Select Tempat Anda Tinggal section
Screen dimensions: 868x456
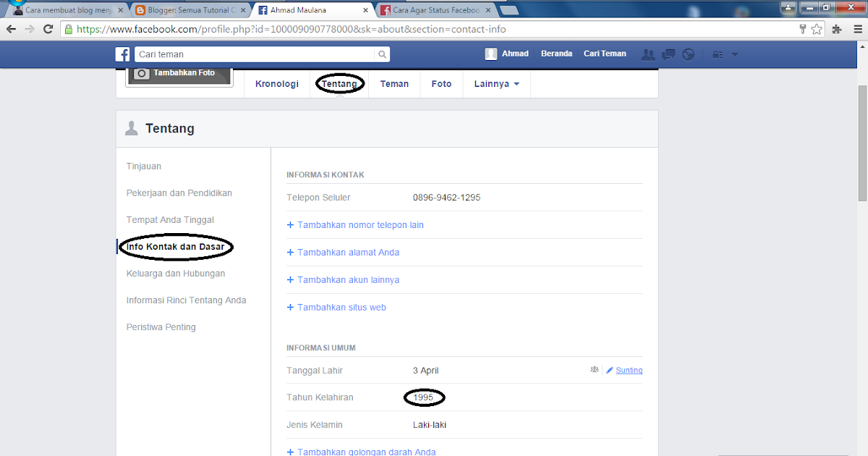point(170,220)
